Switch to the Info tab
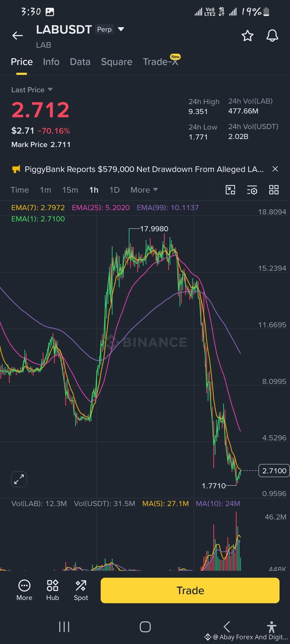The width and height of the screenshot is (290, 644). click(51, 62)
